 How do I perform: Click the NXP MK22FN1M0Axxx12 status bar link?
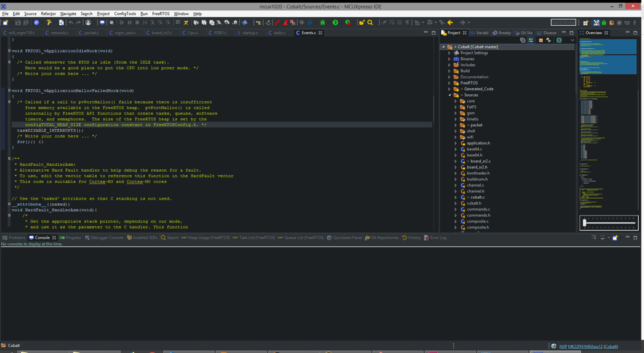[580, 347]
